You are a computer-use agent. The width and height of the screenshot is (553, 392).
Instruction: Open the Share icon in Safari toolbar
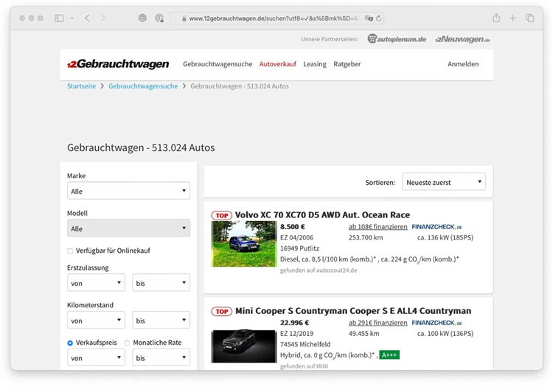(x=496, y=18)
